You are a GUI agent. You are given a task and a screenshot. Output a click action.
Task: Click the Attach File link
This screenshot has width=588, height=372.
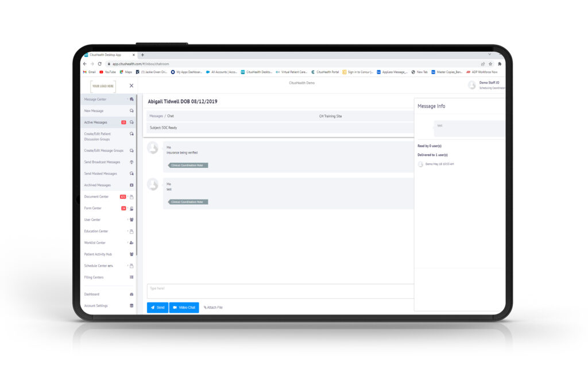point(213,308)
